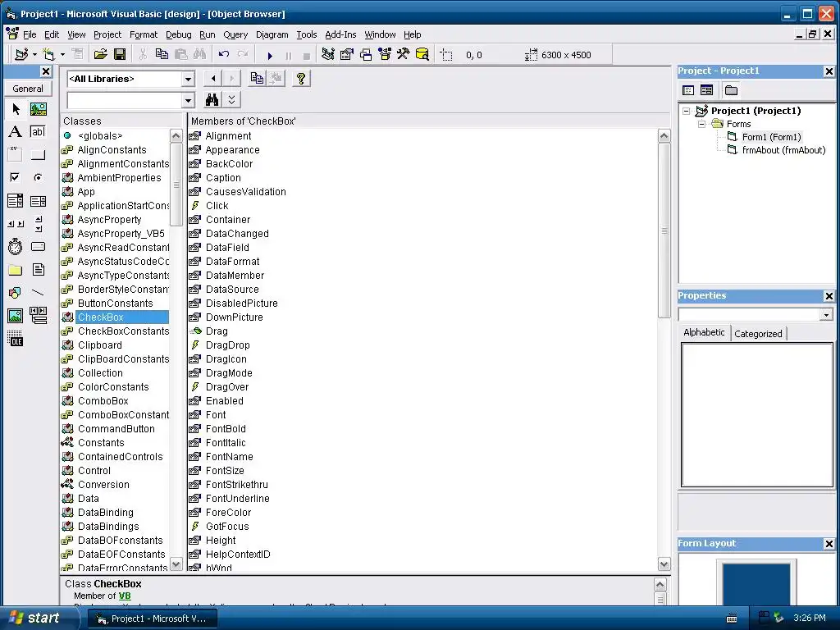The height and width of the screenshot is (630, 840).
Task: Open Properties object dropdown
Action: pos(826,314)
